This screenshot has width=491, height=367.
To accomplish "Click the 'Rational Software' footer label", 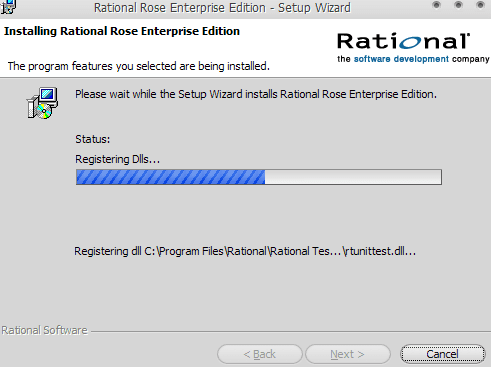I will [x=44, y=330].
